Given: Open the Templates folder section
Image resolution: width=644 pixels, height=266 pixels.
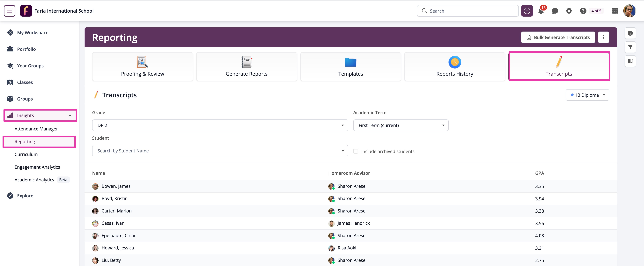Looking at the screenshot, I should pyautogui.click(x=350, y=66).
